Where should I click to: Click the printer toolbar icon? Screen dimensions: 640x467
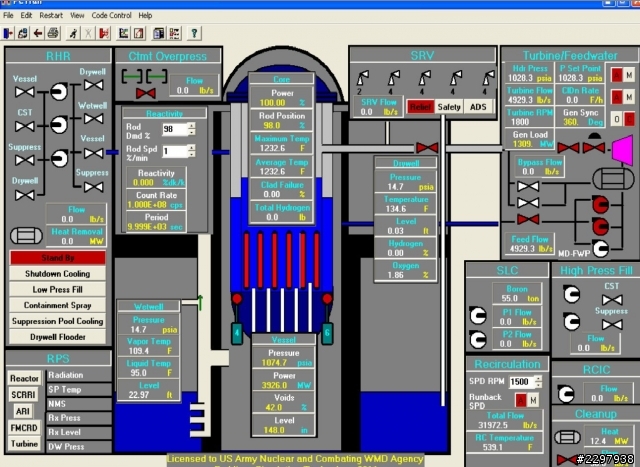coord(53,33)
